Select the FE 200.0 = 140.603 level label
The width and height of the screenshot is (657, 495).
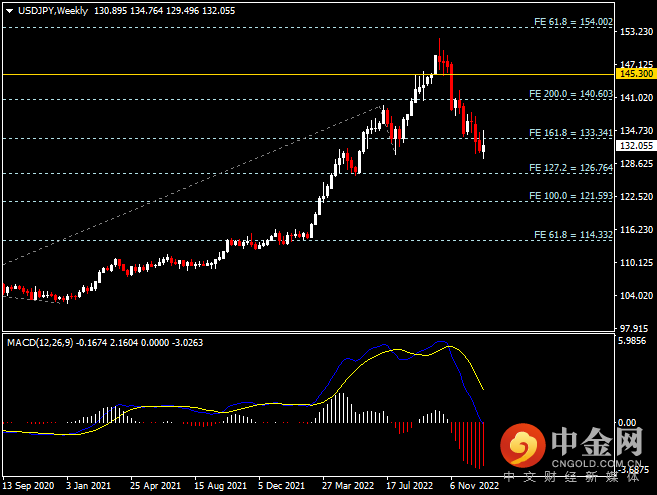[573, 93]
